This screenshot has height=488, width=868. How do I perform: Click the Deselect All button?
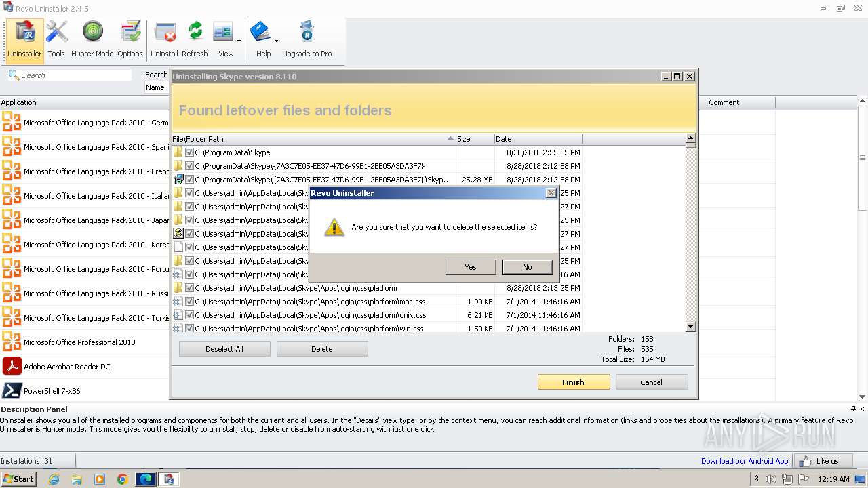[224, 349]
